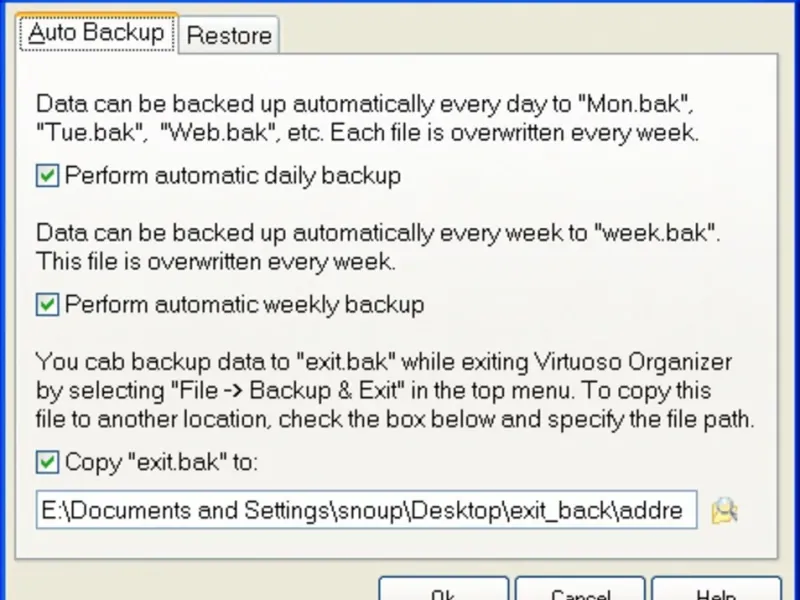Dismiss the dialog with the Cancel button
The height and width of the screenshot is (600, 800).
(x=580, y=589)
